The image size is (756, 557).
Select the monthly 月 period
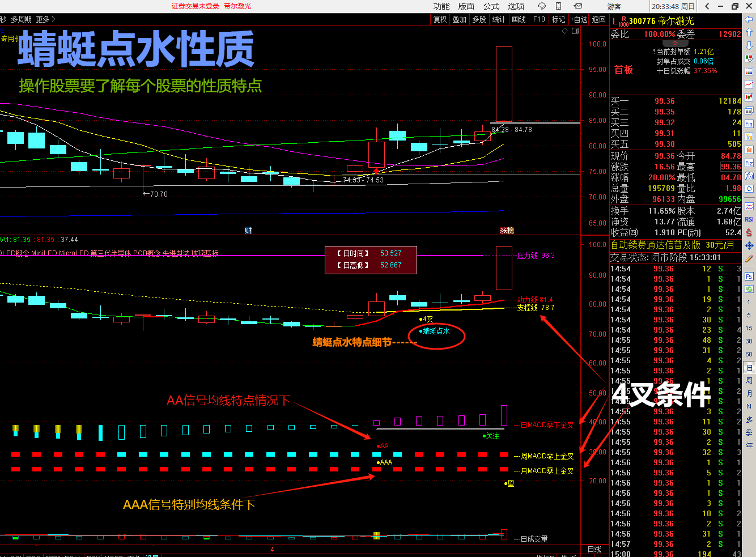click(x=749, y=394)
